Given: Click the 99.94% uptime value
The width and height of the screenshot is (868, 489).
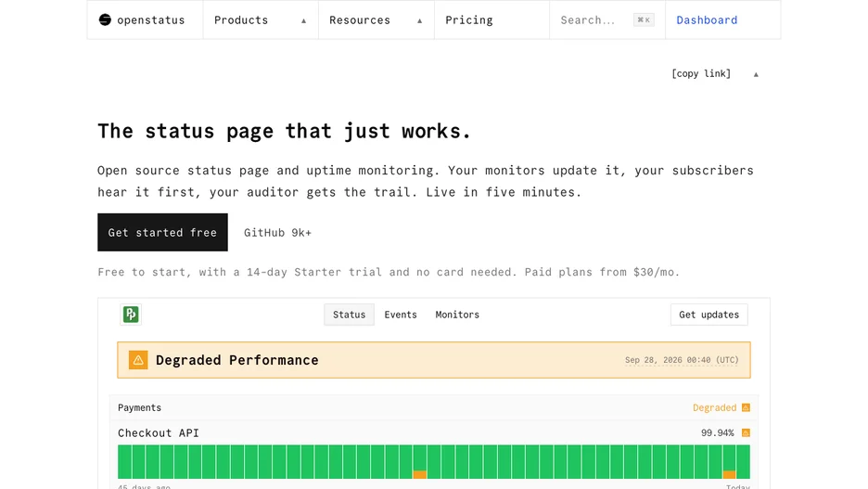Looking at the screenshot, I should pos(718,433).
